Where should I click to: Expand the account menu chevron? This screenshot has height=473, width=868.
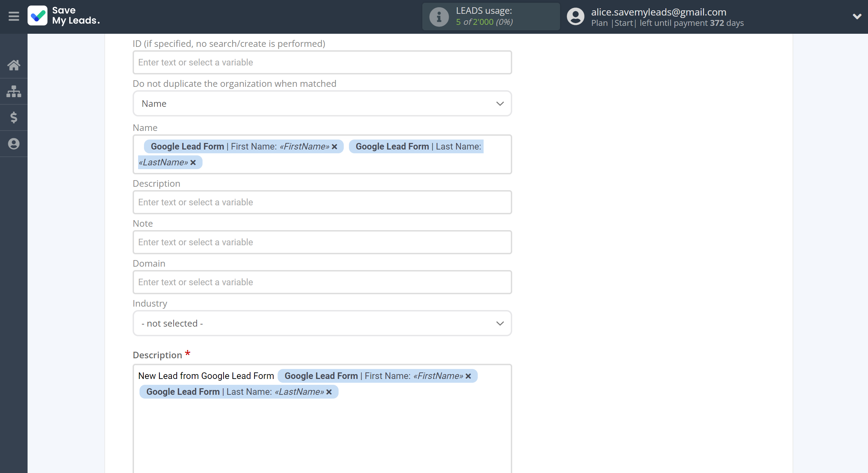click(857, 16)
